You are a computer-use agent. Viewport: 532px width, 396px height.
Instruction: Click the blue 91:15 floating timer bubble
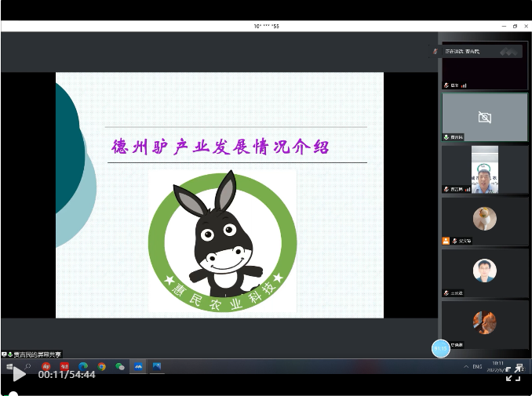pos(440,348)
